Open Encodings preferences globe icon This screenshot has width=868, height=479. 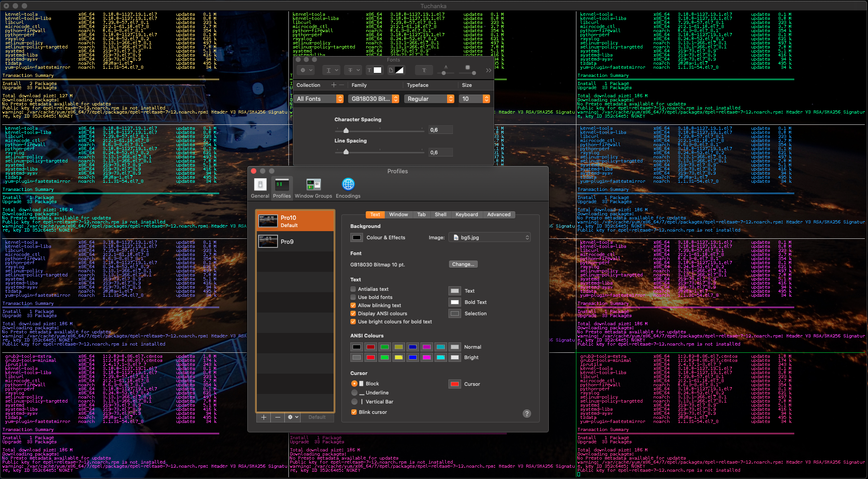(348, 185)
